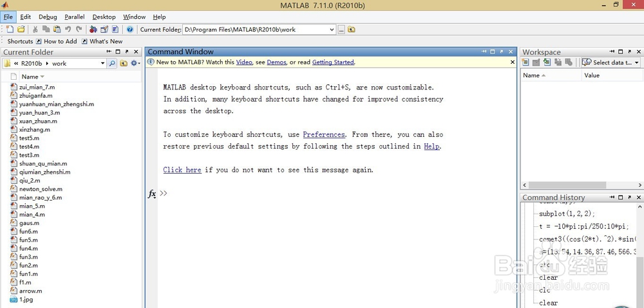Click R2010b in the folder breadcrumb
This screenshot has width=644, height=308.
(32, 63)
